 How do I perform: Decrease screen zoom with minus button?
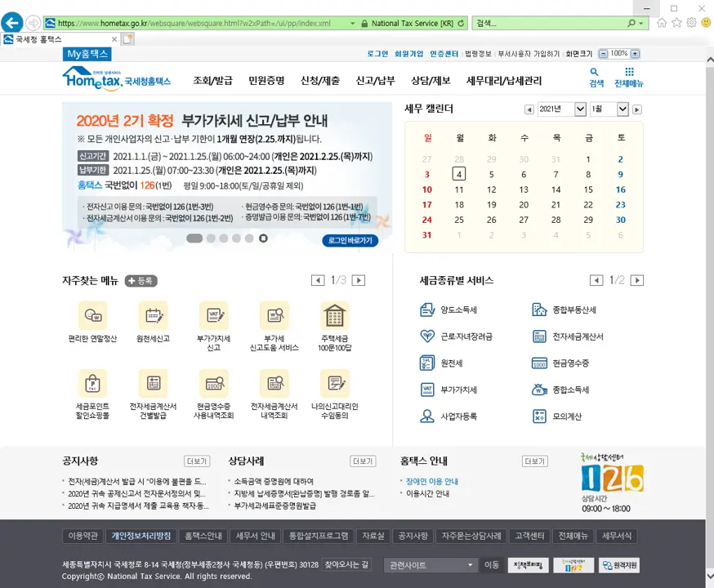604,54
